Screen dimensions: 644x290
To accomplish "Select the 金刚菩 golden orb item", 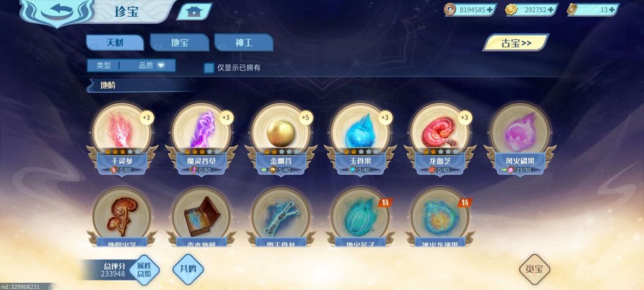I will click(281, 131).
